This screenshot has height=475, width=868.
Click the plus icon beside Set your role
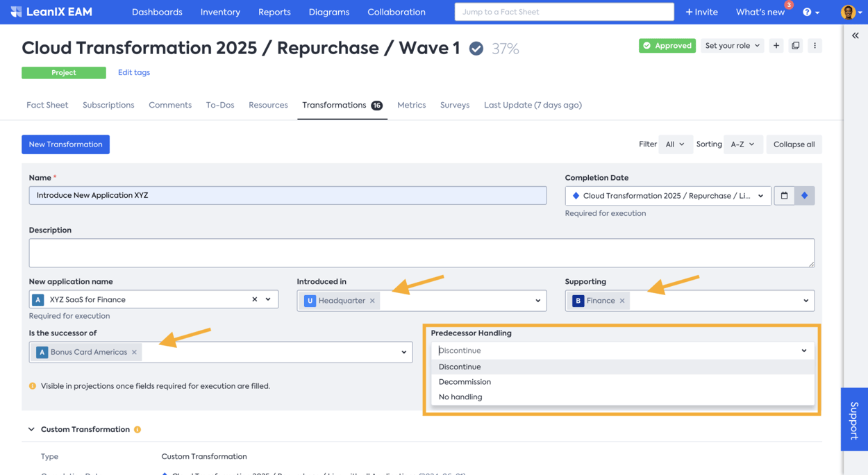(776, 46)
